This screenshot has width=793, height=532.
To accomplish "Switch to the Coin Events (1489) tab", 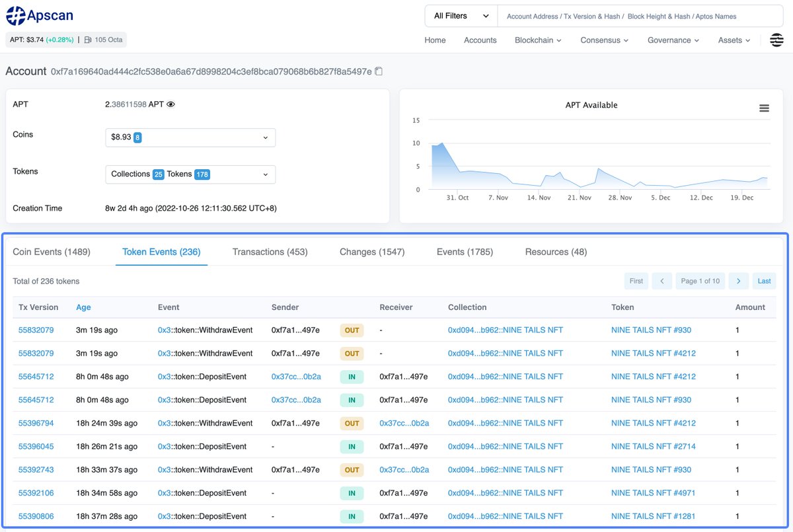I will click(x=52, y=252).
